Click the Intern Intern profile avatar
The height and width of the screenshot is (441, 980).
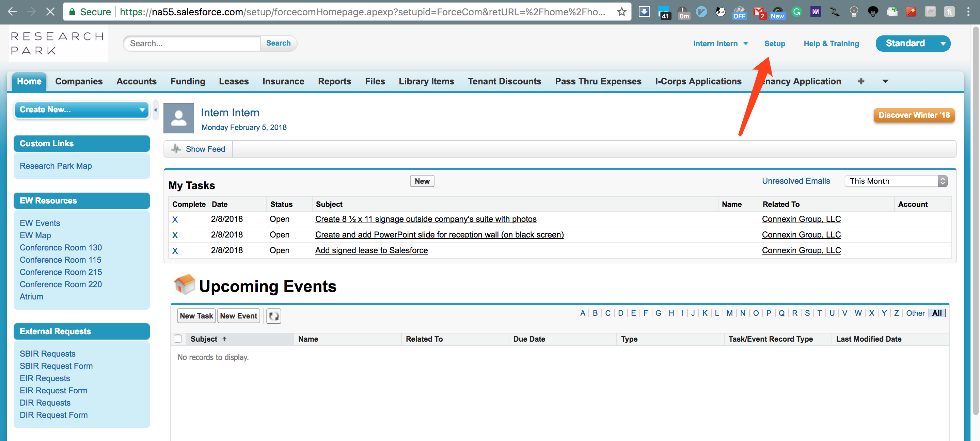178,118
